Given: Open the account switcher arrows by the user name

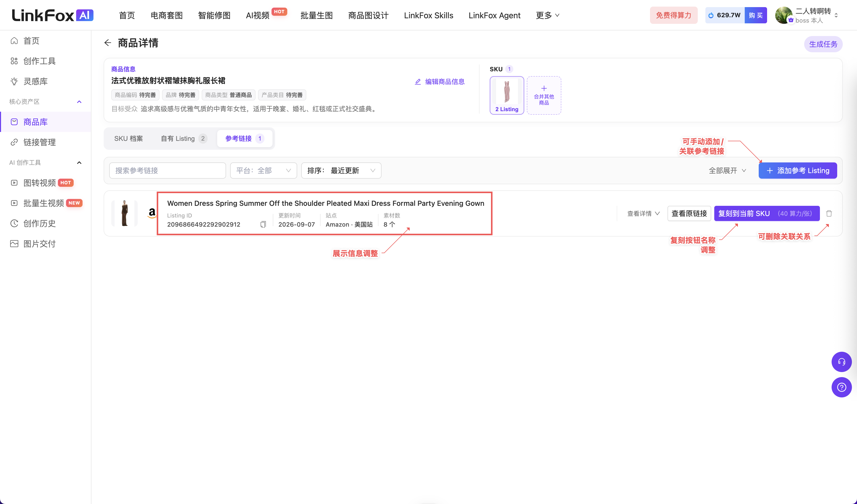Looking at the screenshot, I should tap(836, 15).
